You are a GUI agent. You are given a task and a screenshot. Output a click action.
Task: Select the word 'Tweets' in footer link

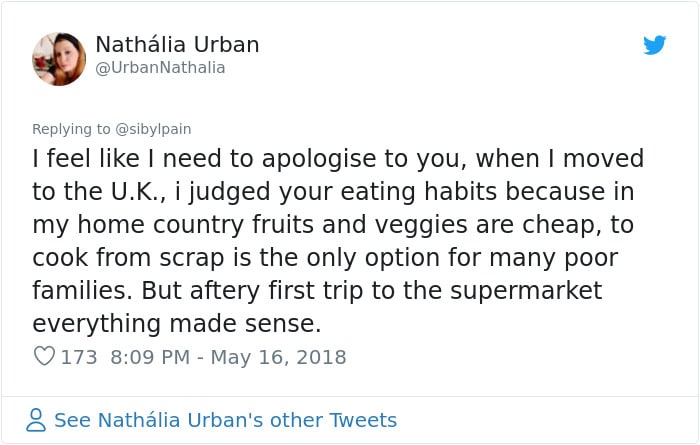coord(363,420)
